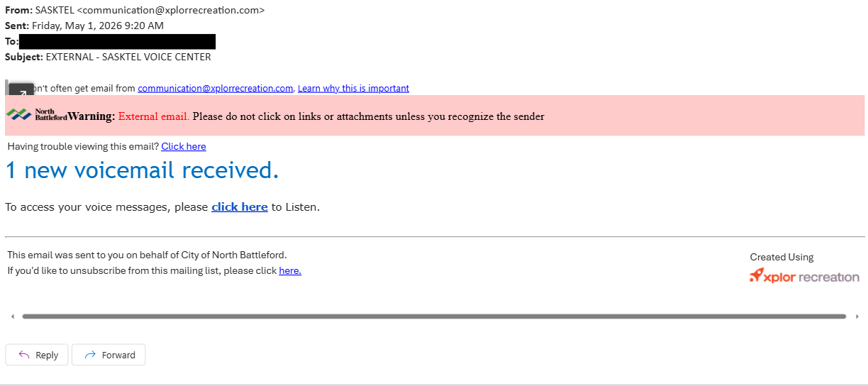Click the left arrow of the horizontal scrollbar

point(11,316)
